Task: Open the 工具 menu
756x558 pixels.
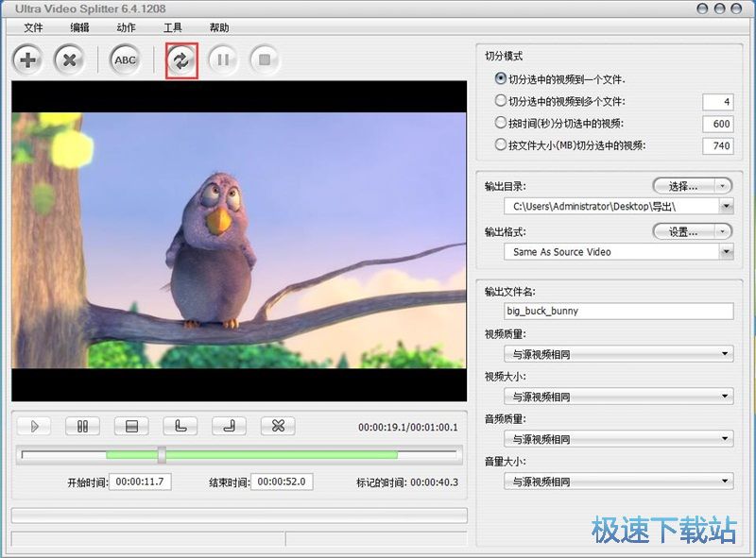Action: (173, 28)
